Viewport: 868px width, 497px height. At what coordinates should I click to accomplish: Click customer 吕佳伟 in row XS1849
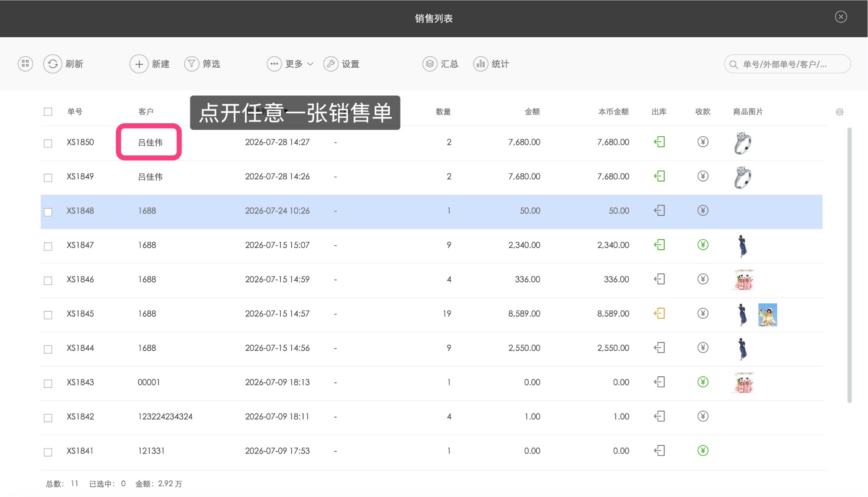tap(150, 177)
